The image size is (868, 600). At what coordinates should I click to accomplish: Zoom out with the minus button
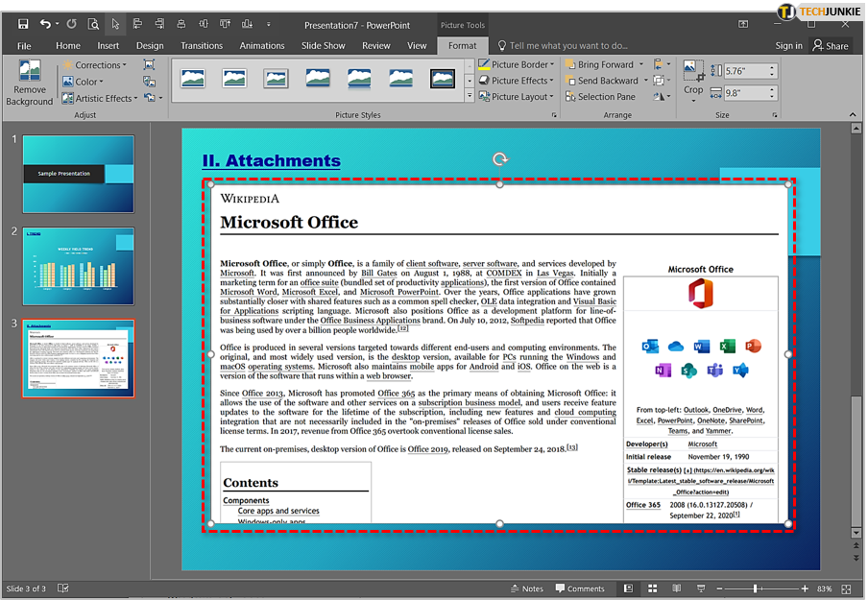coord(719,588)
